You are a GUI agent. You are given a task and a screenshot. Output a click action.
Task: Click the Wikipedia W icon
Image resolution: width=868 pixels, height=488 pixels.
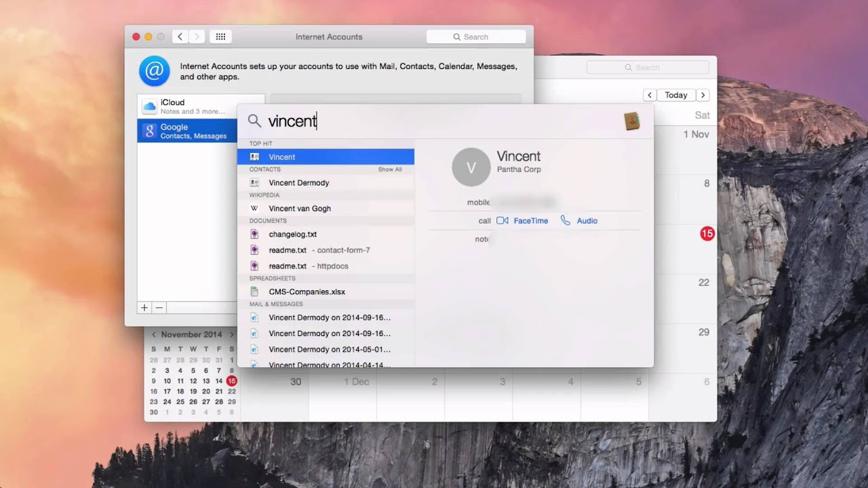[x=254, y=209]
